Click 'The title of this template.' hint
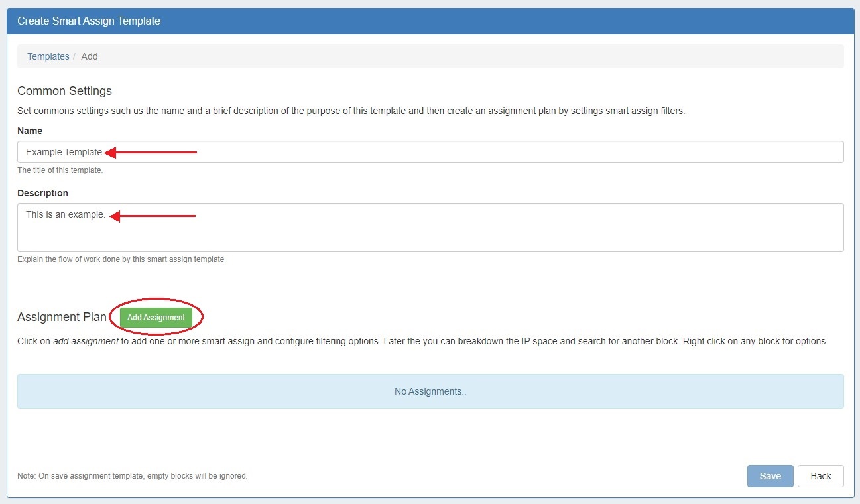The image size is (860, 504). click(x=60, y=170)
